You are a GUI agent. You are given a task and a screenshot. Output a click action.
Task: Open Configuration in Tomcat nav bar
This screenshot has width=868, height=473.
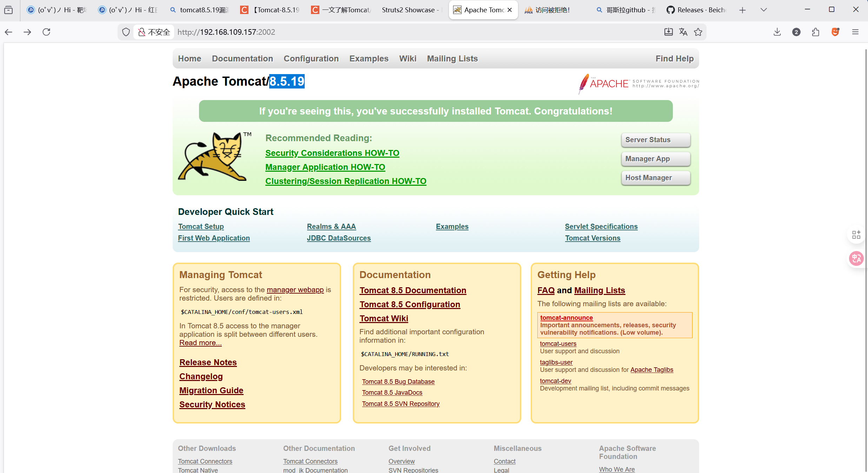tap(311, 59)
